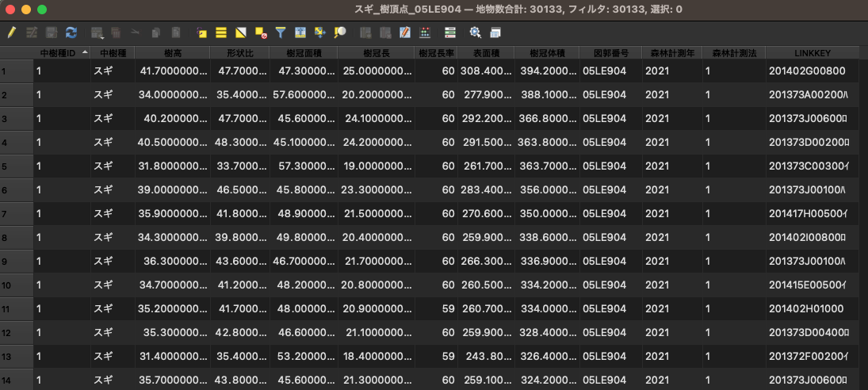Open conditional formatting icon
Viewport: 868px width, 390px height.
(x=450, y=32)
